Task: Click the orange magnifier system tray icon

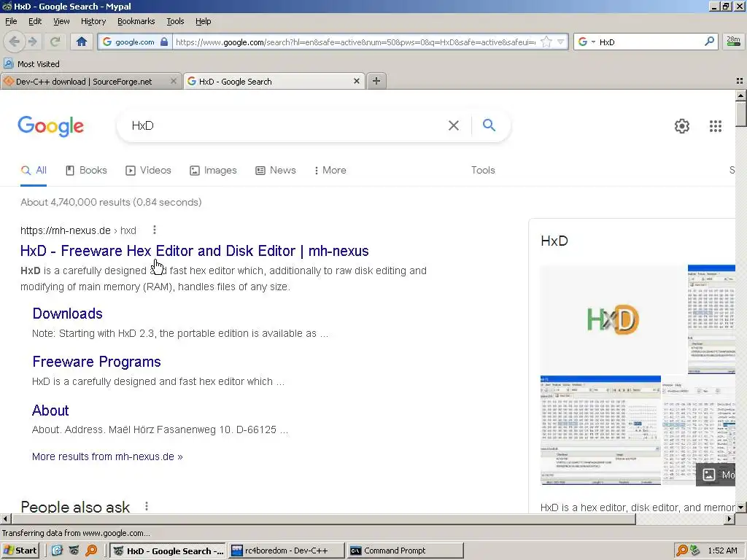Action: [x=682, y=551]
